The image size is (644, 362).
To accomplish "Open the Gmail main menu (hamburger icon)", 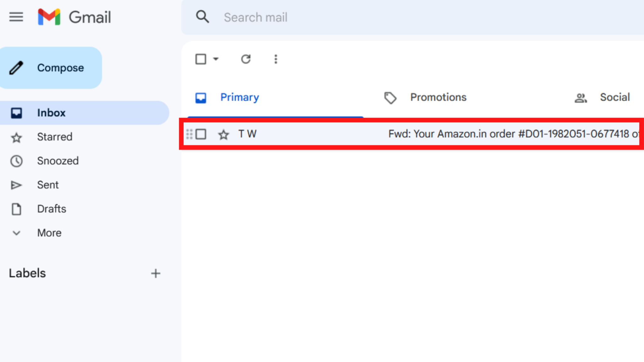I will (x=16, y=17).
